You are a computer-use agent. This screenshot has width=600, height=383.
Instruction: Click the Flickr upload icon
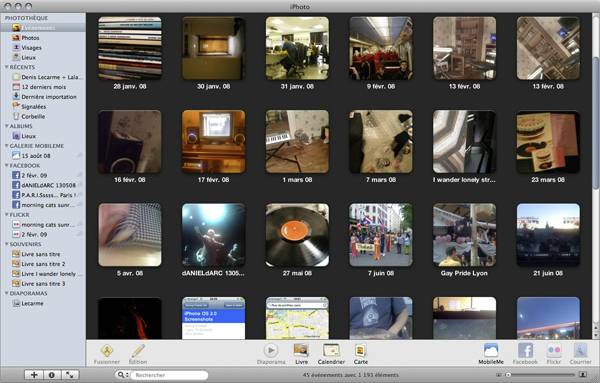(554, 350)
